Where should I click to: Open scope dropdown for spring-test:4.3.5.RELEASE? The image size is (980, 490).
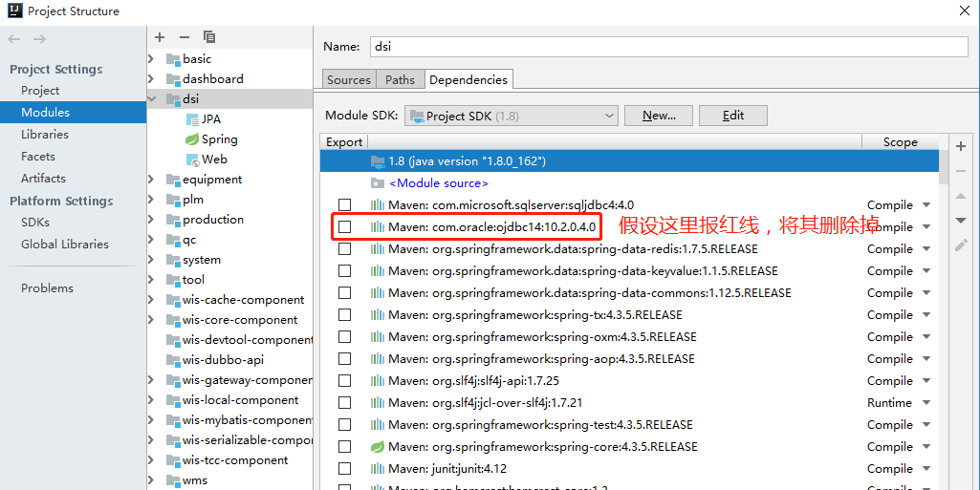(926, 425)
